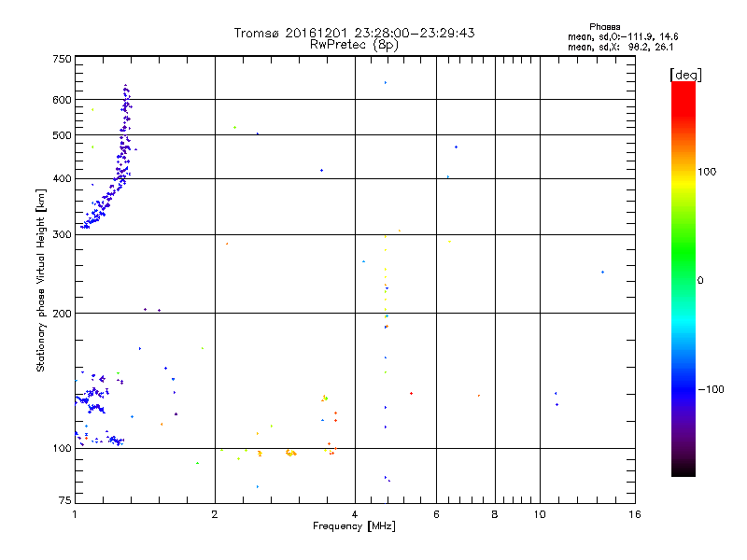
Task: Click the y-axis tick label "600"
Action: tap(62, 100)
